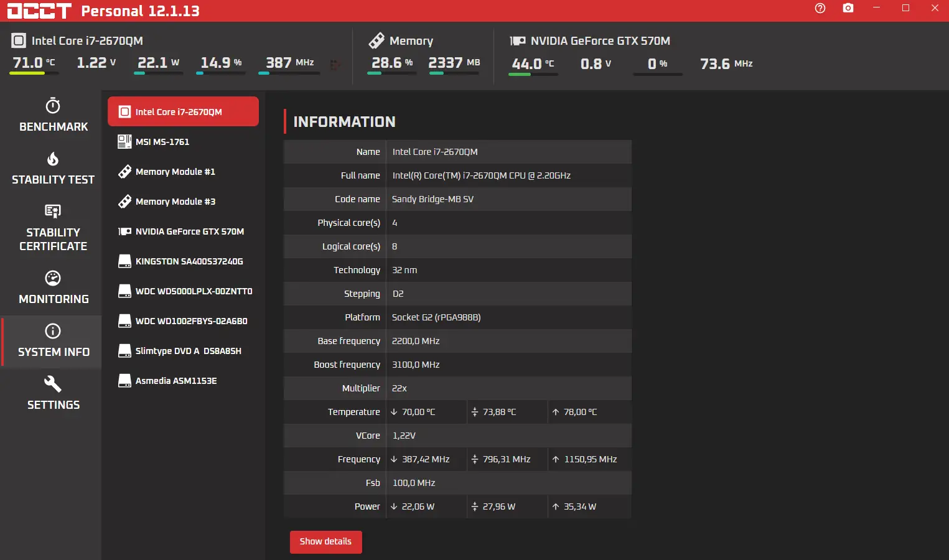
Task: Click the GPU icon beside NVIDIA GeForce GTX 570M
Action: [x=124, y=231]
